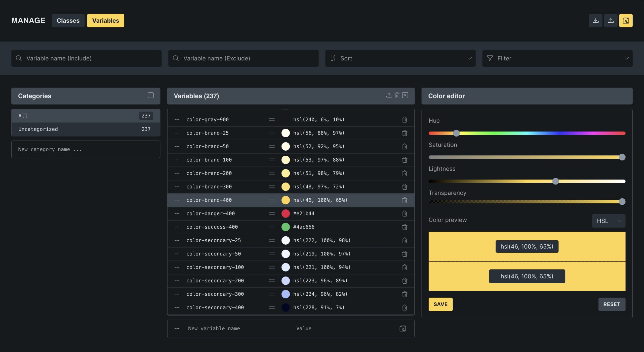Open the Sort dropdown
The image size is (644, 352).
[x=400, y=58]
